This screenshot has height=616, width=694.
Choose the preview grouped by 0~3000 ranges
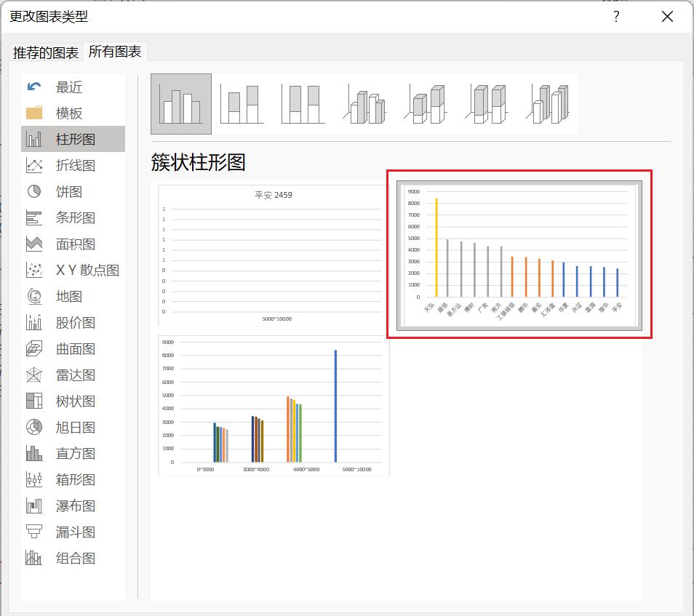pos(273,406)
